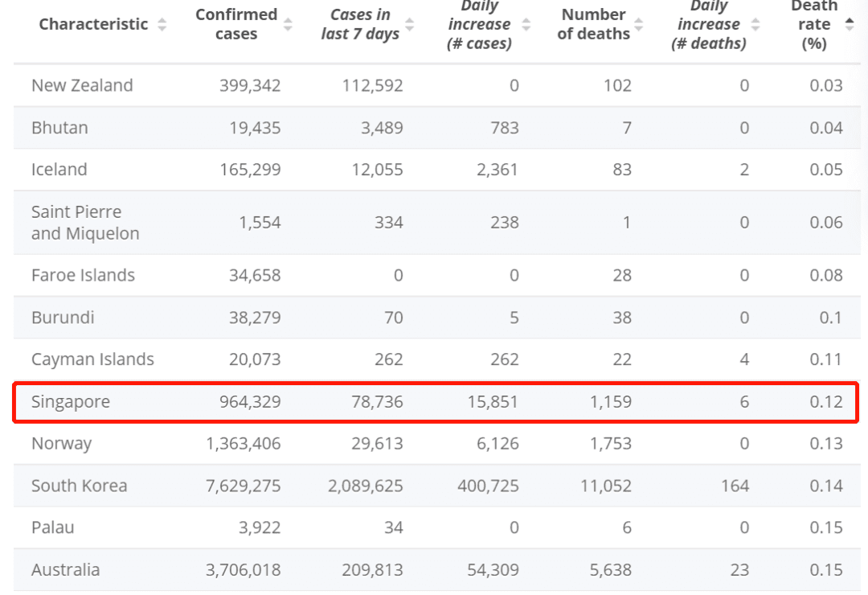Toggle the Death rate (%) sort arrow
Image resolution: width=868 pixels, height=595 pixels.
click(x=850, y=25)
